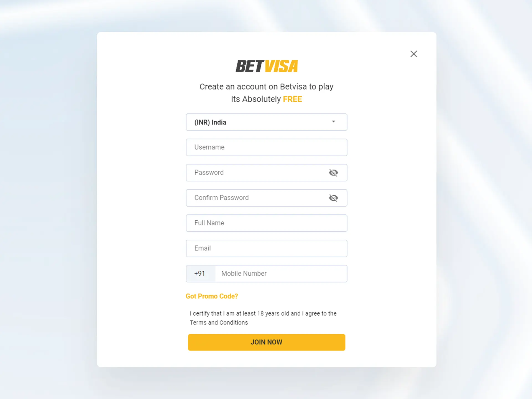Click the JOIN NOW button
Screen dimensions: 532x399
point(267,342)
